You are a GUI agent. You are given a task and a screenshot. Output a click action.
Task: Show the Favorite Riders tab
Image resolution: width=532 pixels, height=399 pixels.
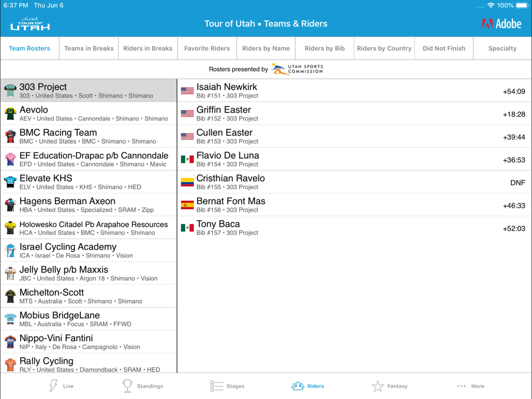tap(207, 48)
